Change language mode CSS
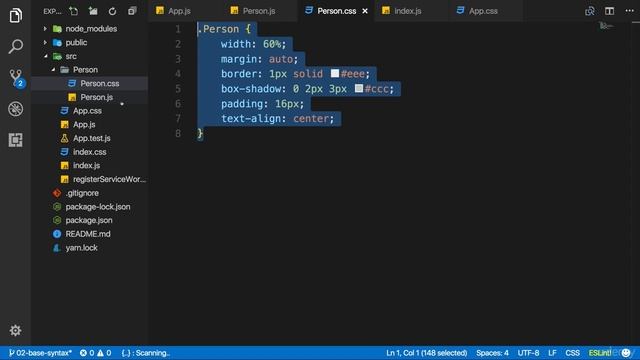Screen dimensions: 640x360 coord(572,353)
